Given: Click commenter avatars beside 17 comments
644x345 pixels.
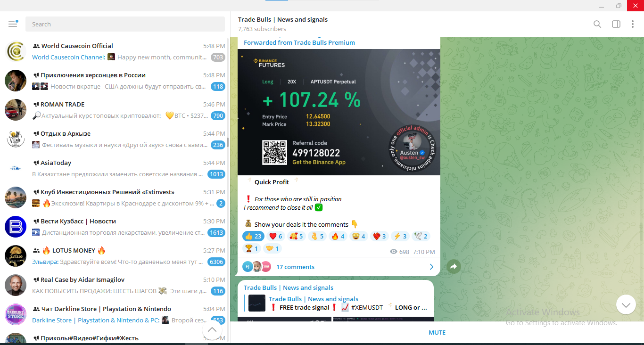Looking at the screenshot, I should coord(257,267).
